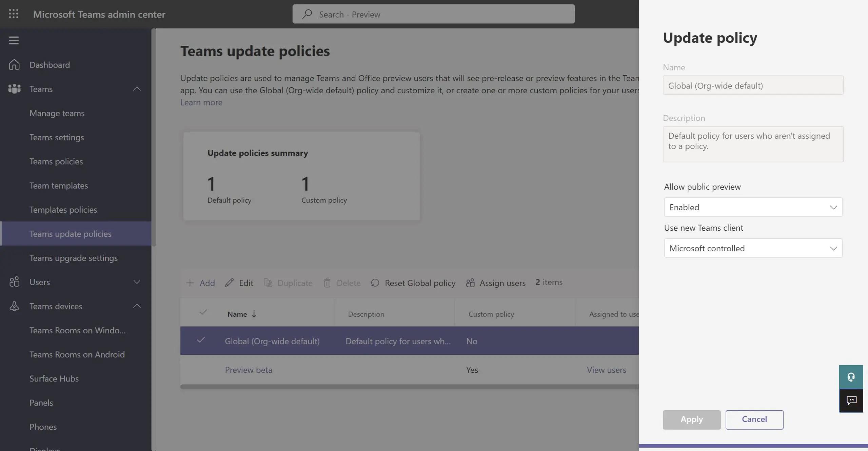Screen dimensions: 868x451
Task: Click the Delete trash icon
Action: click(x=327, y=282)
